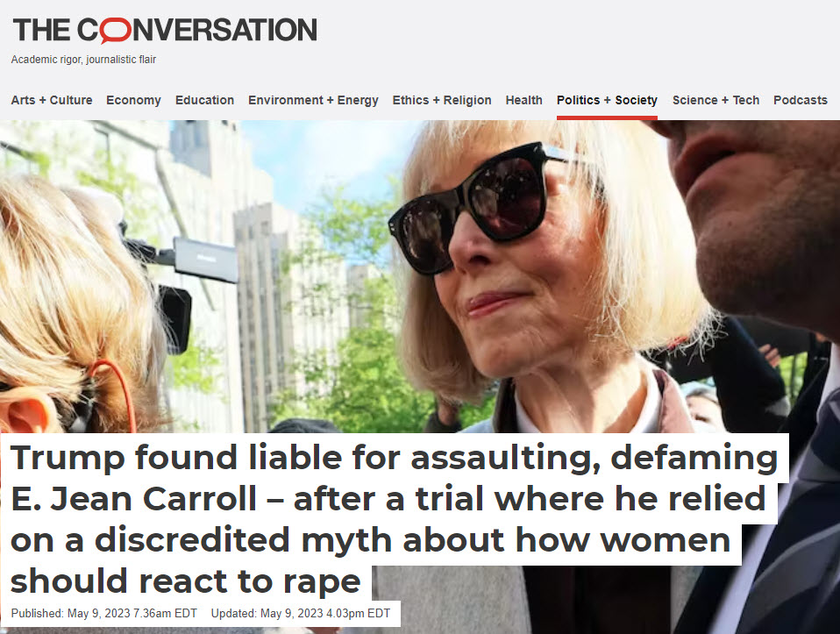Click the red speech bubble in logo

click(115, 31)
